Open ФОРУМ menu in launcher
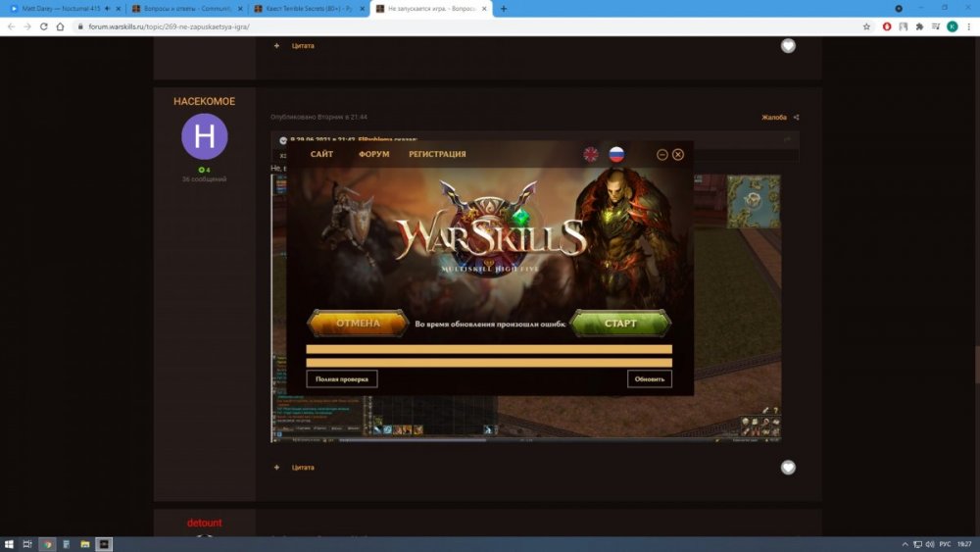Screen dimensions: 980x552 click(373, 154)
